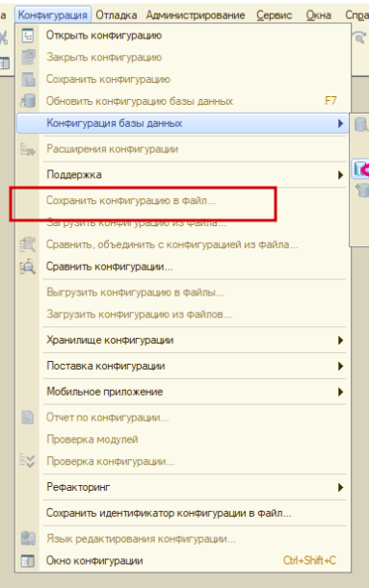Viewport: 369px width, 588px height.
Task: Click the database icon with green arrow in submenu
Action: click(362, 190)
